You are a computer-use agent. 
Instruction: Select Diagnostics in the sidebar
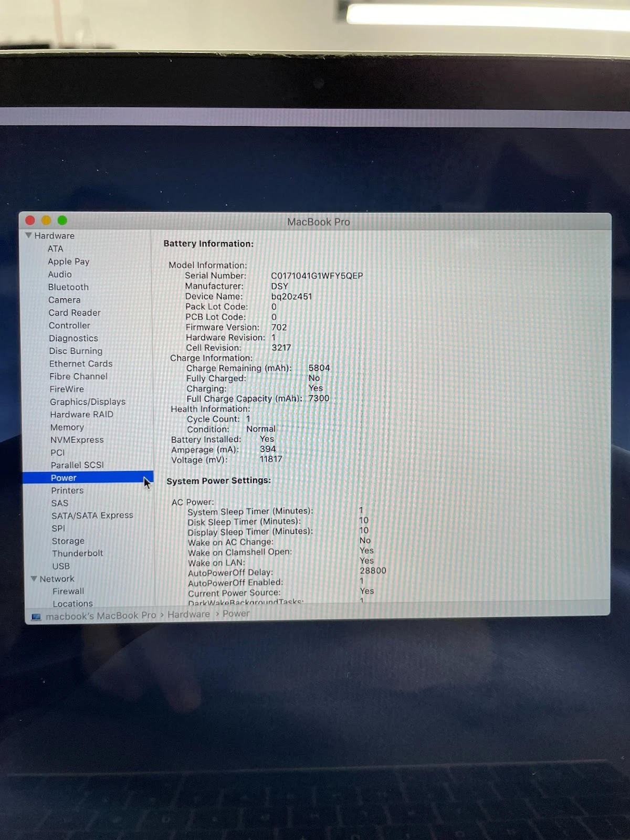coord(73,338)
